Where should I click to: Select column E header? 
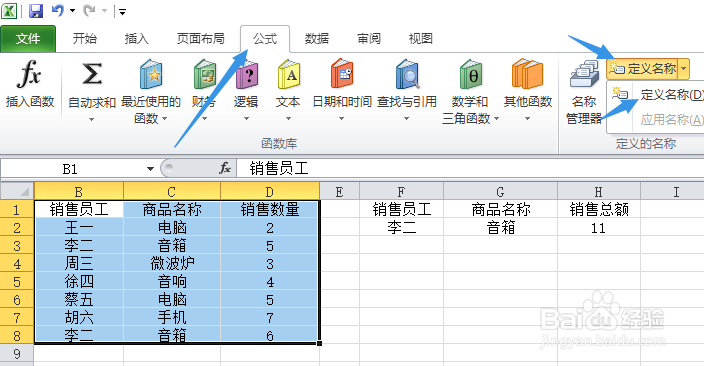339,192
